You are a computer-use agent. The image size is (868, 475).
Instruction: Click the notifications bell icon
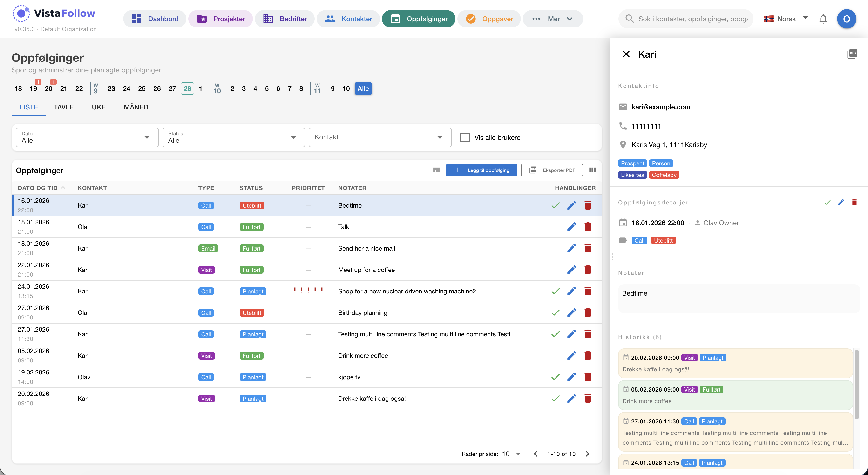coord(823,19)
